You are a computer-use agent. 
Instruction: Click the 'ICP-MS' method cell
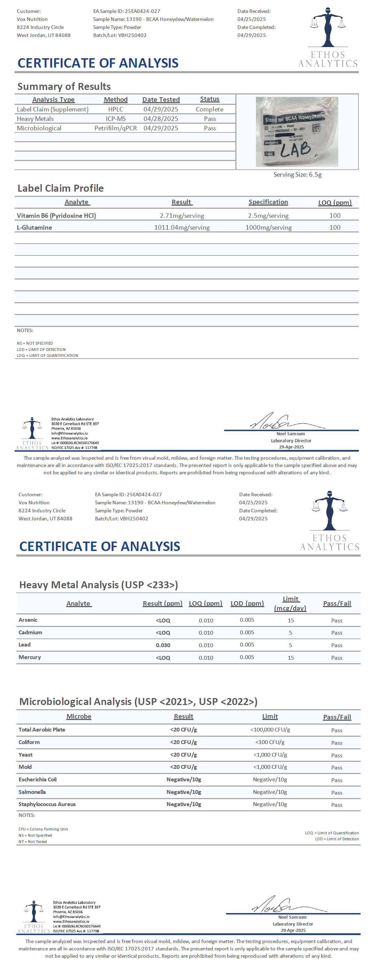click(116, 119)
